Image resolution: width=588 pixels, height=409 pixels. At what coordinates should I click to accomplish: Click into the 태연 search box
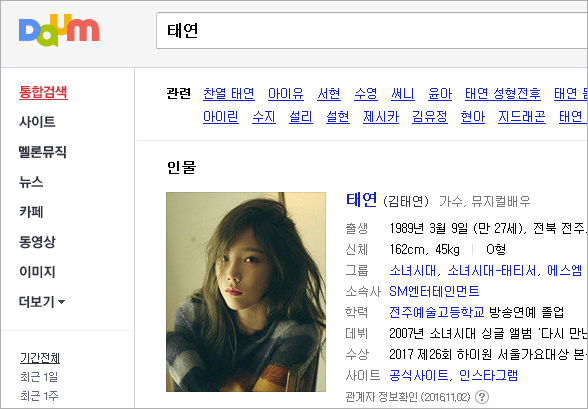click(x=372, y=31)
